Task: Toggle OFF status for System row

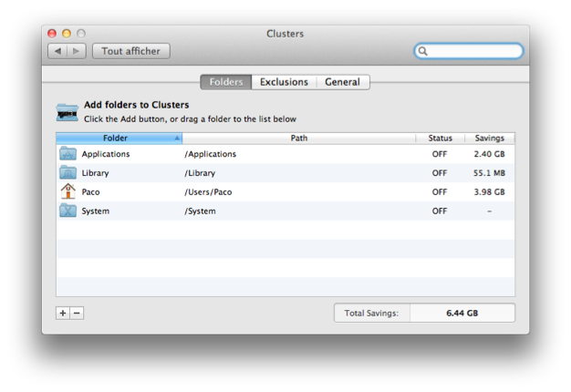Action: [440, 211]
